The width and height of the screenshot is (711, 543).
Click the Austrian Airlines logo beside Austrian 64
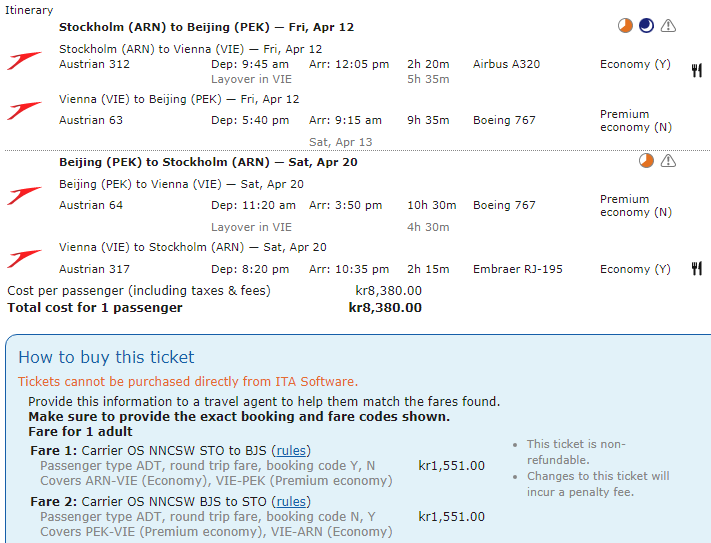point(24,195)
